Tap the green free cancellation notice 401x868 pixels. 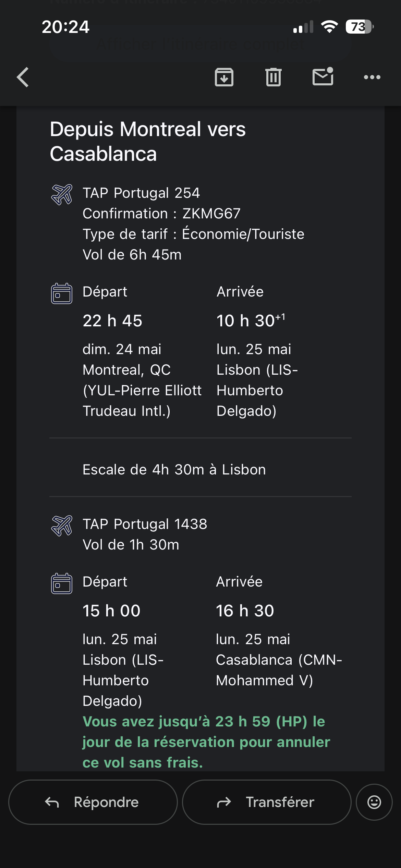pos(206,742)
